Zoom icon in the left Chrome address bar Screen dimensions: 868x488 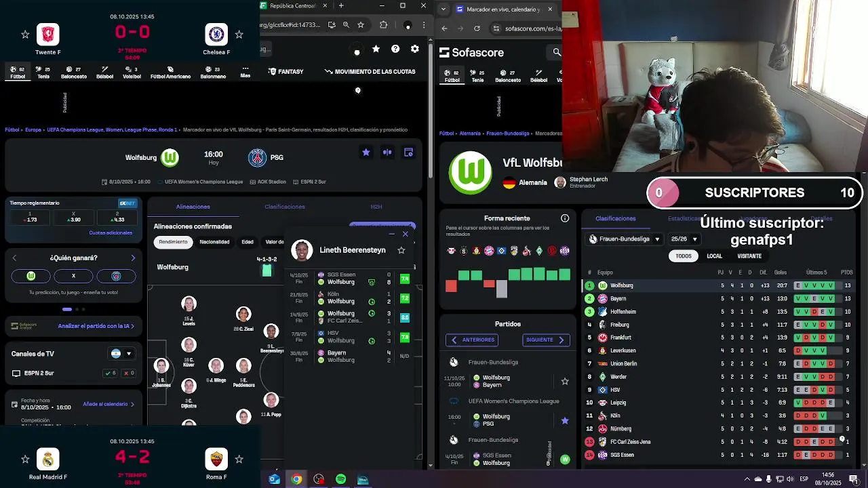(346, 25)
